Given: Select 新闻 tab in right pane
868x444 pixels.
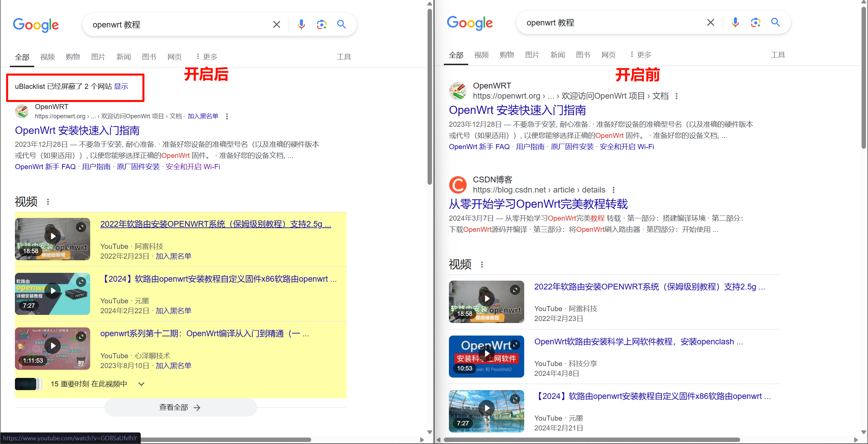Looking at the screenshot, I should pos(557,55).
